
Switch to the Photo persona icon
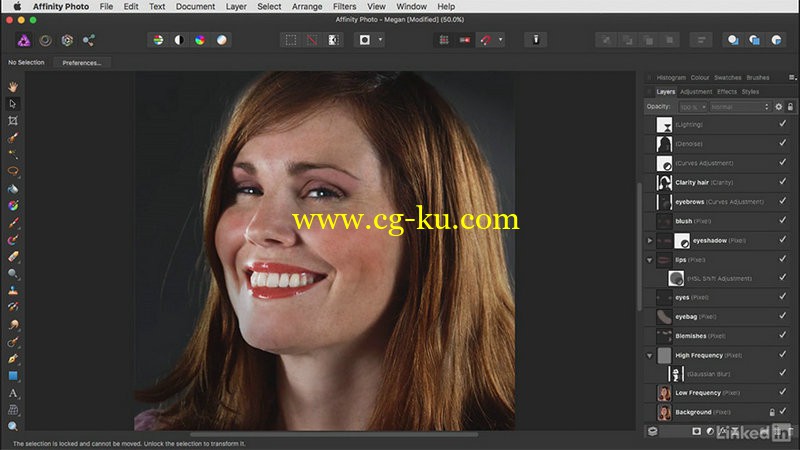pyautogui.click(x=23, y=40)
